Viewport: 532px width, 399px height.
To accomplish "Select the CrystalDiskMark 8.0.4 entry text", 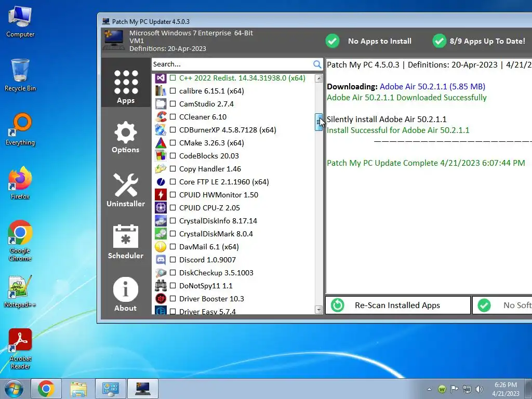I will point(216,234).
